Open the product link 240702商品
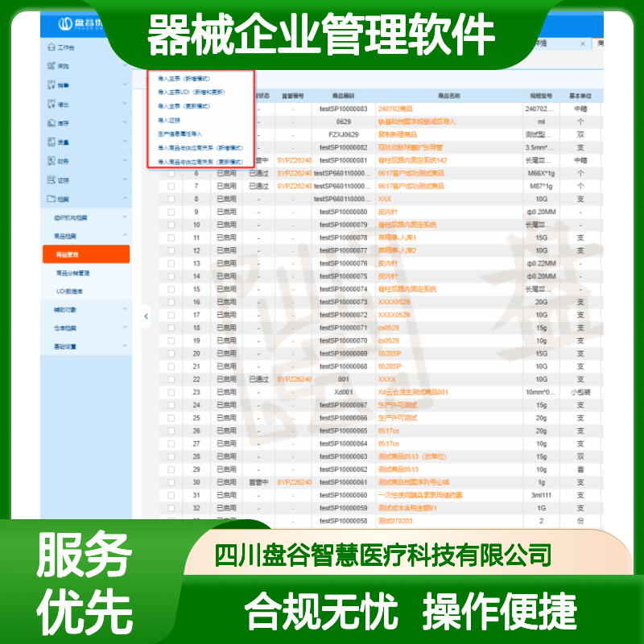Image resolution: width=644 pixels, height=644 pixels. point(395,109)
